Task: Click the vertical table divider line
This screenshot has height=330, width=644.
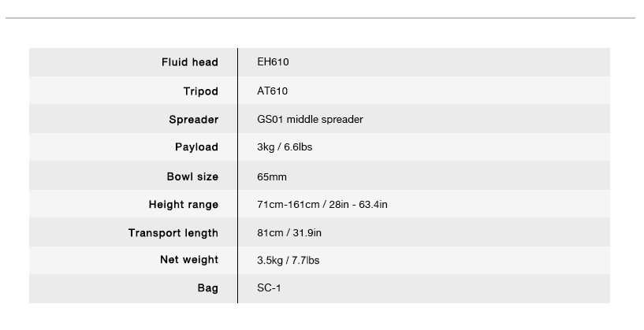Action: click(x=237, y=176)
